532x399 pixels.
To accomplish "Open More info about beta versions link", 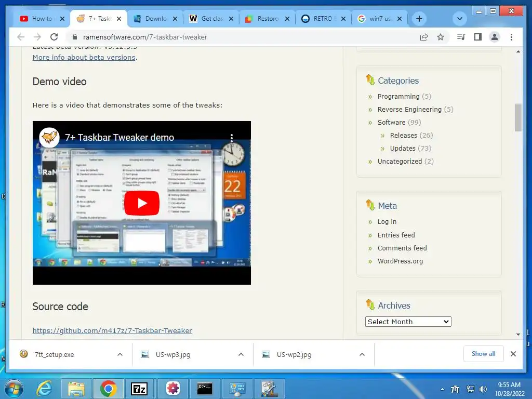I will coord(84,57).
